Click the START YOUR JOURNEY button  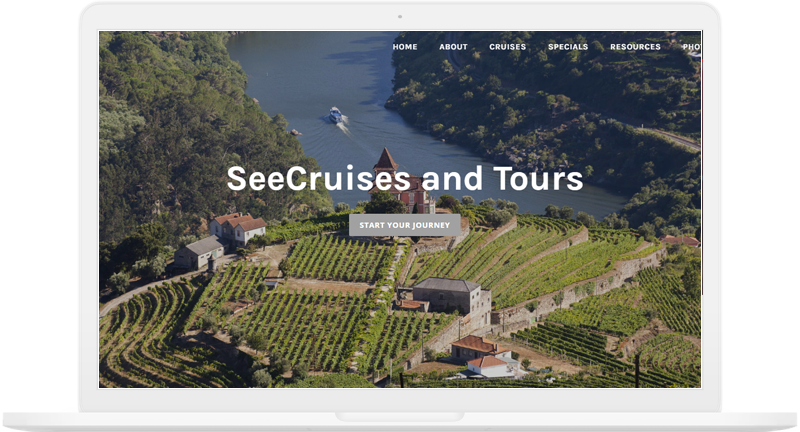(405, 225)
